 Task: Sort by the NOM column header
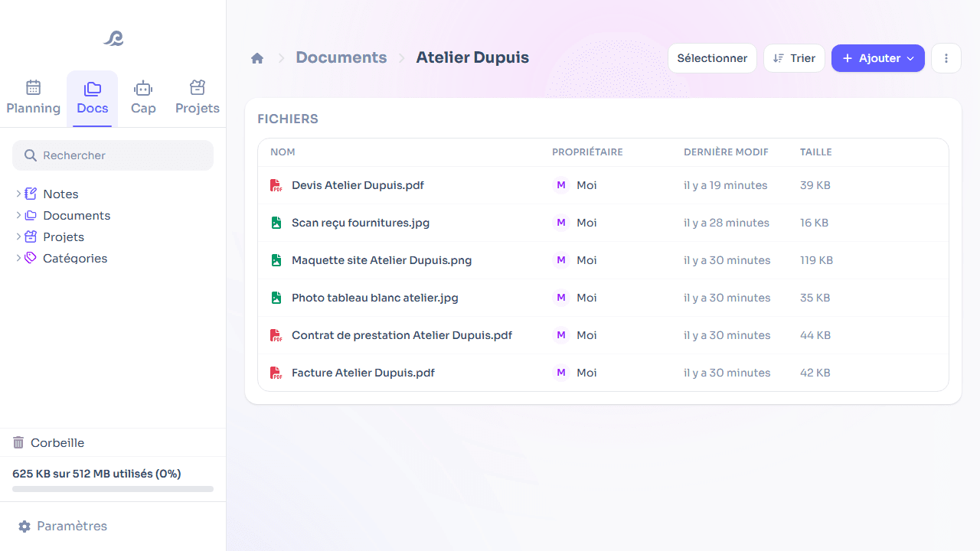(x=283, y=152)
